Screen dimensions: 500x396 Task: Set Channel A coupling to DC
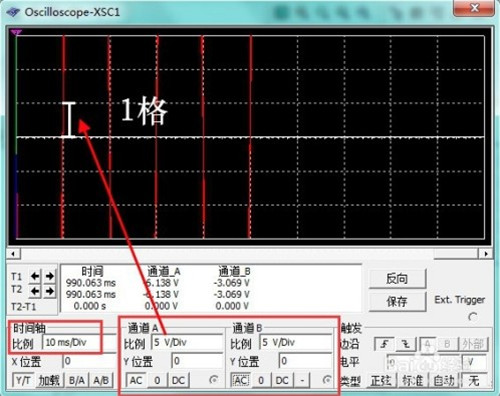click(x=178, y=380)
